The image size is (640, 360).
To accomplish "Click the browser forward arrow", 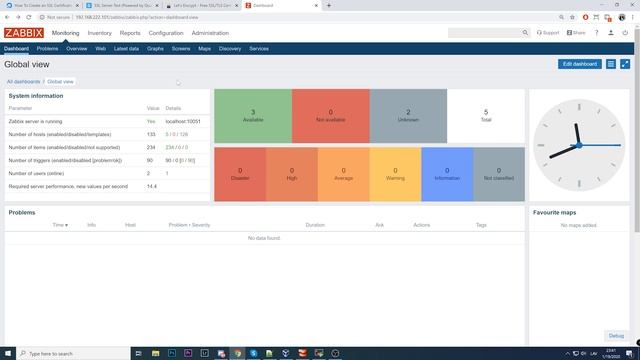I will coord(18,17).
